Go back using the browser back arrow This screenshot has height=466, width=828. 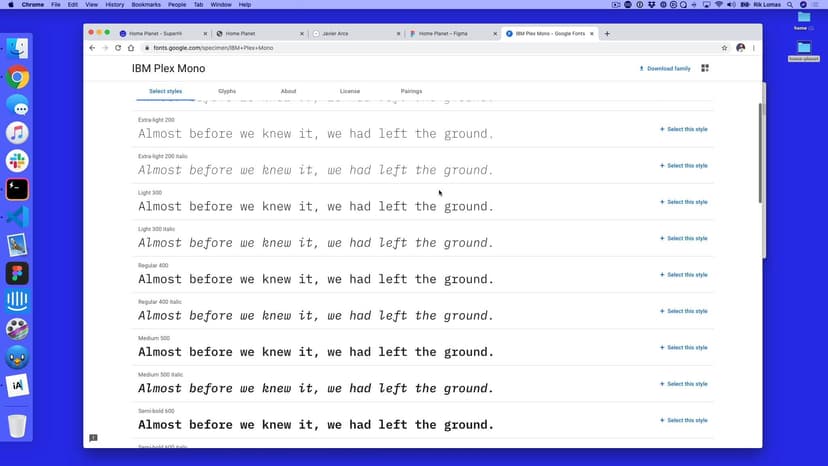(x=92, y=48)
